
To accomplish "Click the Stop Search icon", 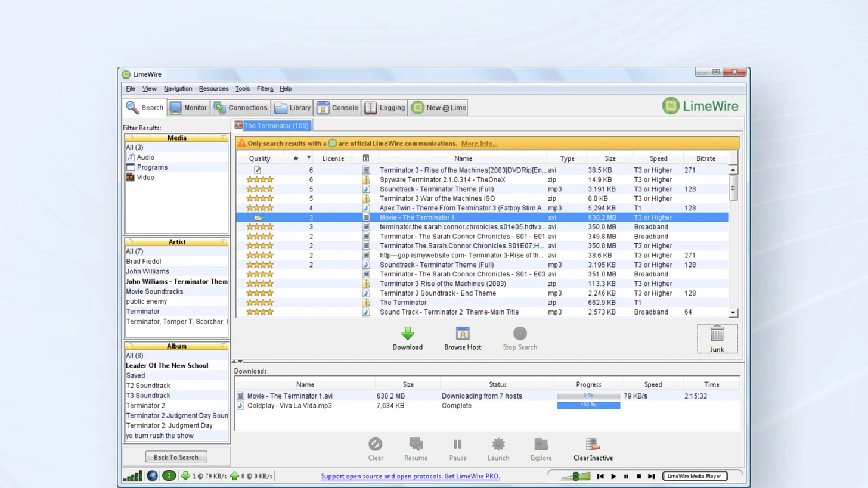I will tap(519, 333).
